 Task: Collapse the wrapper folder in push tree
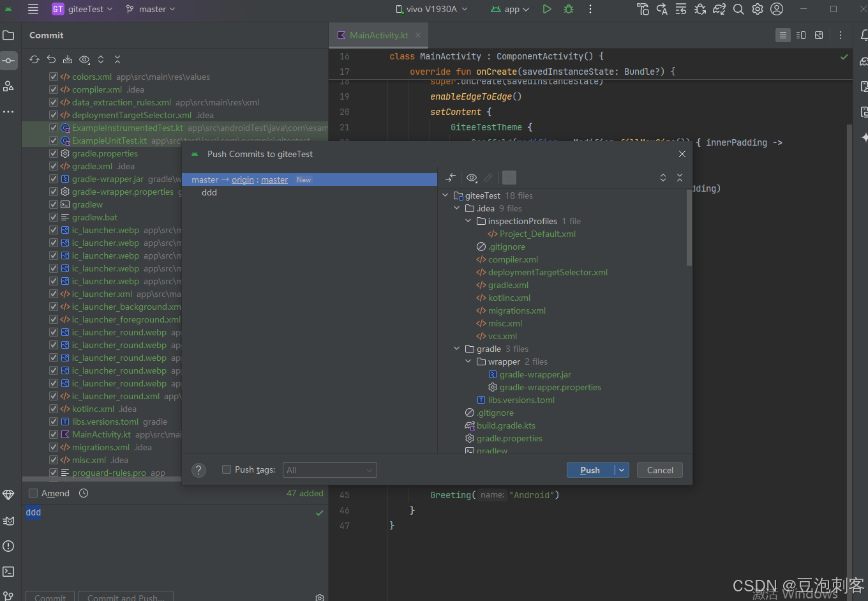[468, 361]
